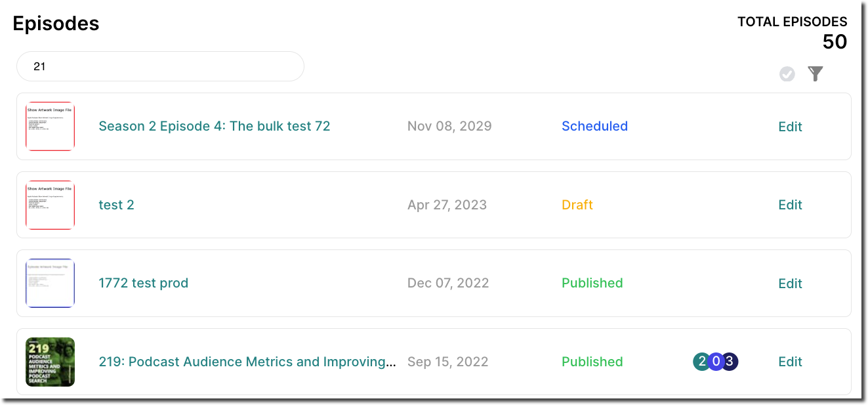Open artwork thumbnail of test 2 episode
The image size is (868, 405).
[x=50, y=205]
